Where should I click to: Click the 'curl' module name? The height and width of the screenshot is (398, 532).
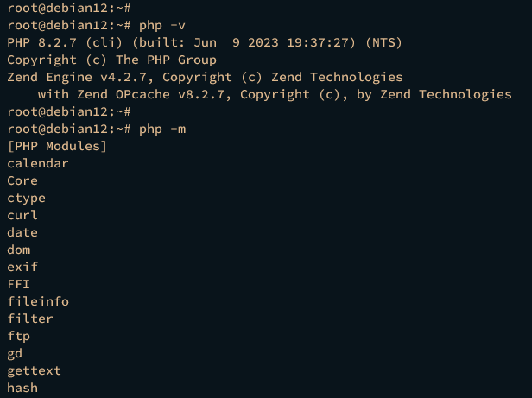tap(22, 215)
